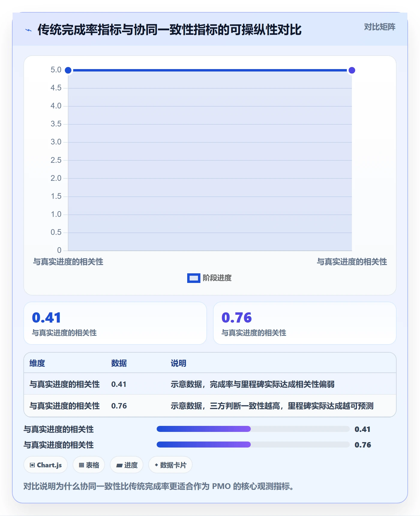Select the Chart.js tag chip
The height and width of the screenshot is (516, 420).
[x=46, y=465]
